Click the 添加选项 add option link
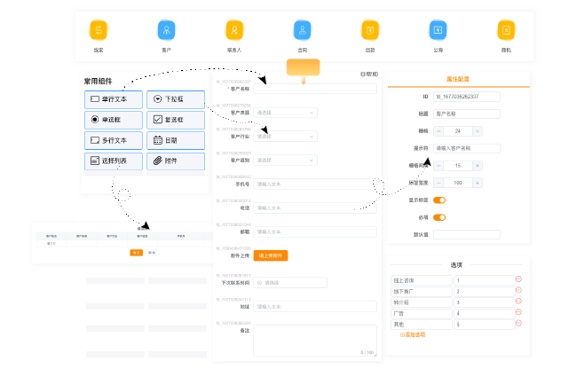 tap(413, 334)
